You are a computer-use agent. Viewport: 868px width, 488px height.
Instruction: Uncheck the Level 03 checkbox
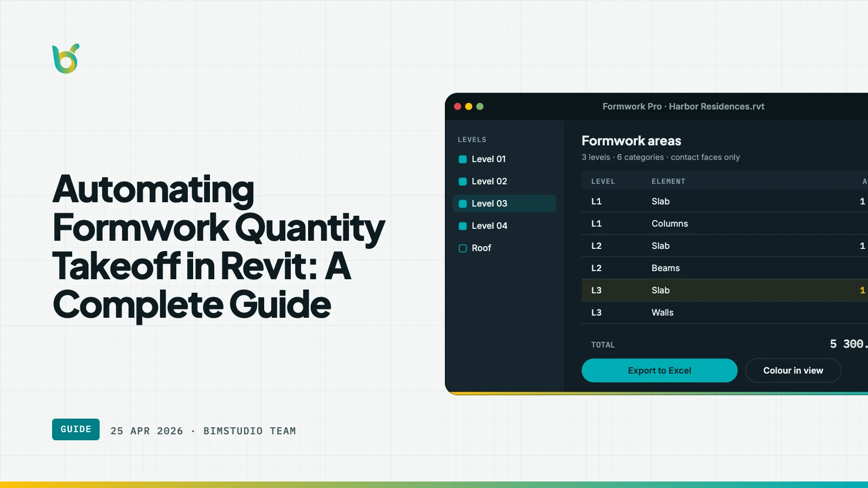point(463,204)
